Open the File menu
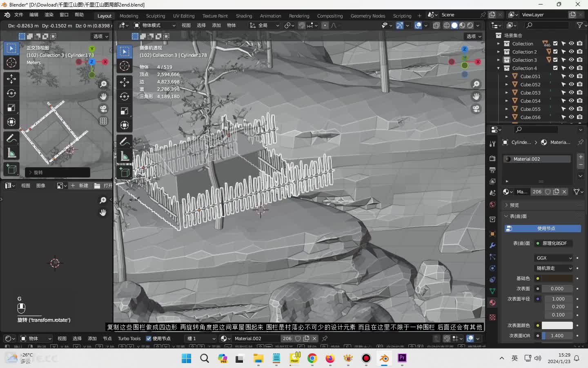 (19, 15)
